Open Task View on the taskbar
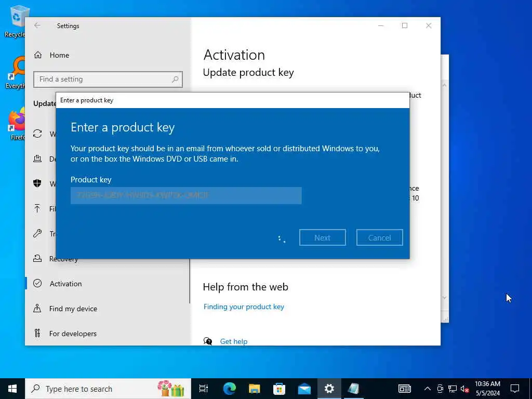The height and width of the screenshot is (399, 532). click(204, 389)
